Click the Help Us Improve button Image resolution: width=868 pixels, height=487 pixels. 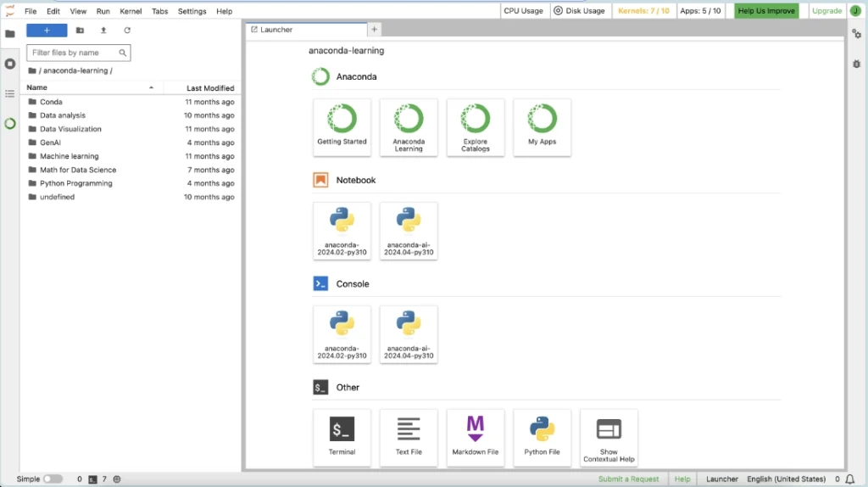point(766,11)
